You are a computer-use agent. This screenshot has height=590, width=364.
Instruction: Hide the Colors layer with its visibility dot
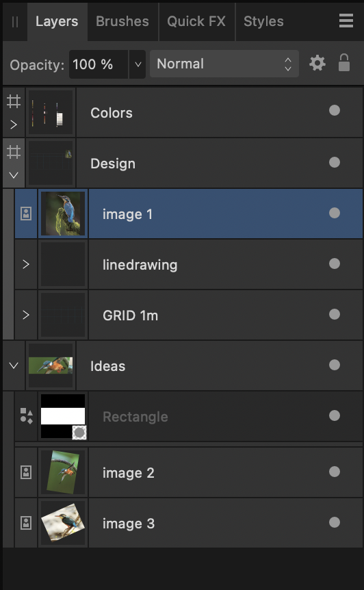tap(335, 111)
